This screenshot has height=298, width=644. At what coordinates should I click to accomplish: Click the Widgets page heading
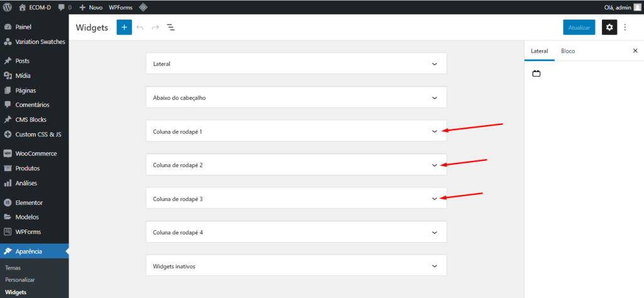point(92,28)
